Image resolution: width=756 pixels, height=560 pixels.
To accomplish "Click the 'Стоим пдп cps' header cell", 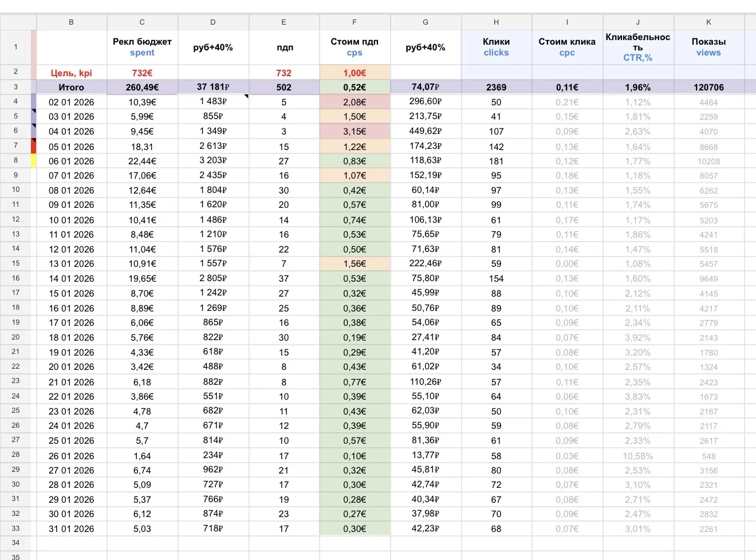I will coord(355,47).
